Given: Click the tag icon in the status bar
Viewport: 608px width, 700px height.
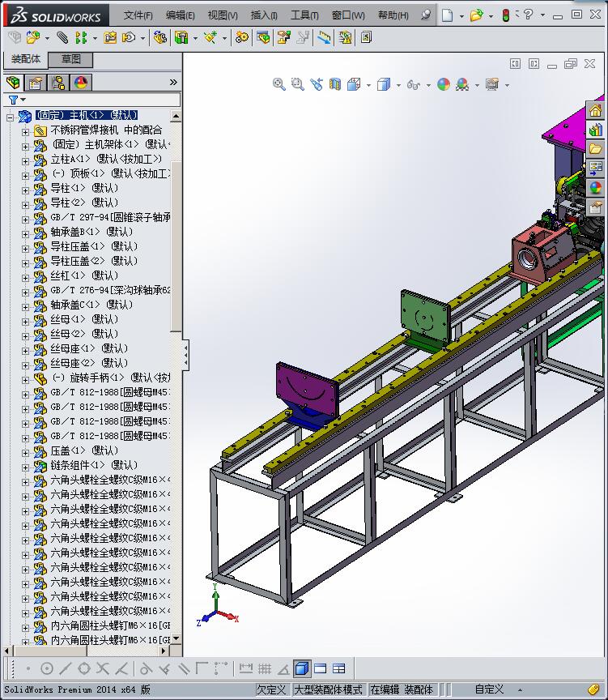Looking at the screenshot, I should tap(593, 689).
